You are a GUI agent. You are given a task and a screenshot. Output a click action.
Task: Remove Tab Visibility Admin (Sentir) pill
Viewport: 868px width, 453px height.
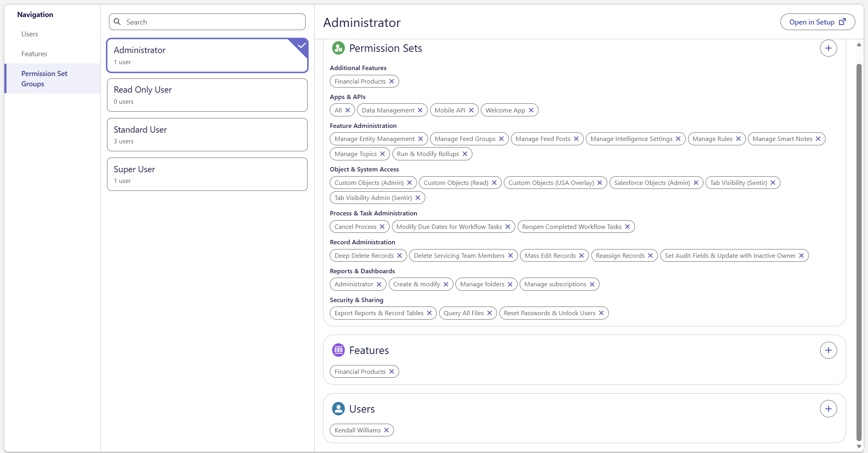click(x=418, y=198)
